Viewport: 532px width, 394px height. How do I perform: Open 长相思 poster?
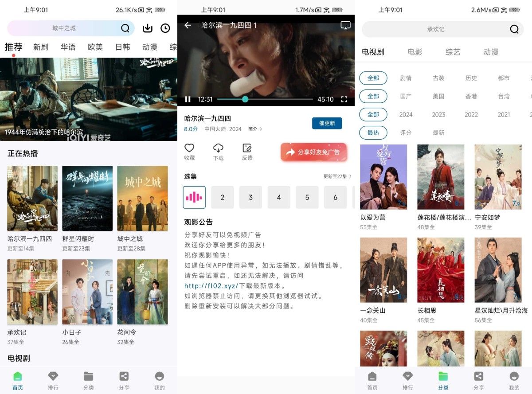click(441, 270)
